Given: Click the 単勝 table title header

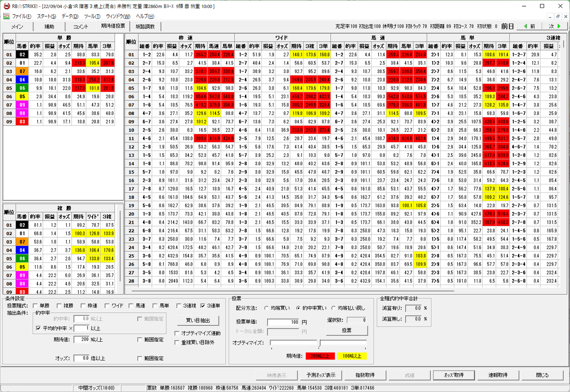Looking at the screenshot, I should click(x=65, y=38).
